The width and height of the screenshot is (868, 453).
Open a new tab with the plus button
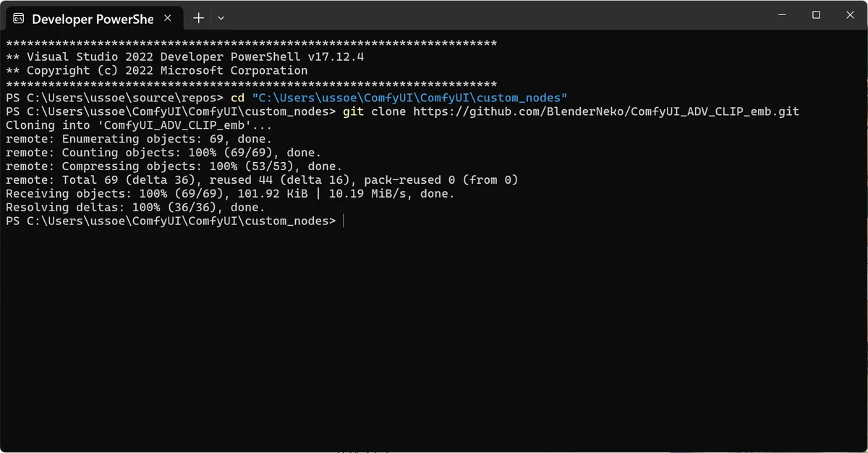click(x=198, y=18)
